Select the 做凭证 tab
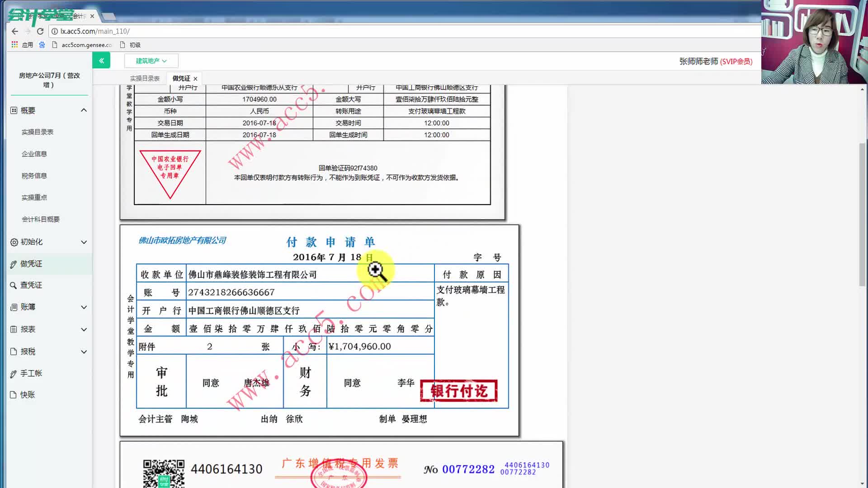Viewport: 868px width, 488px height. click(x=180, y=78)
